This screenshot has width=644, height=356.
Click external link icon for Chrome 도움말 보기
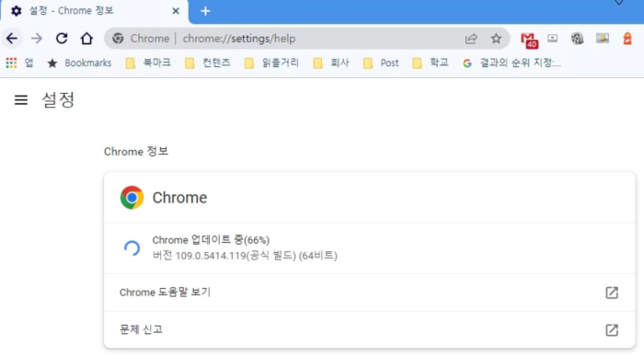(612, 293)
